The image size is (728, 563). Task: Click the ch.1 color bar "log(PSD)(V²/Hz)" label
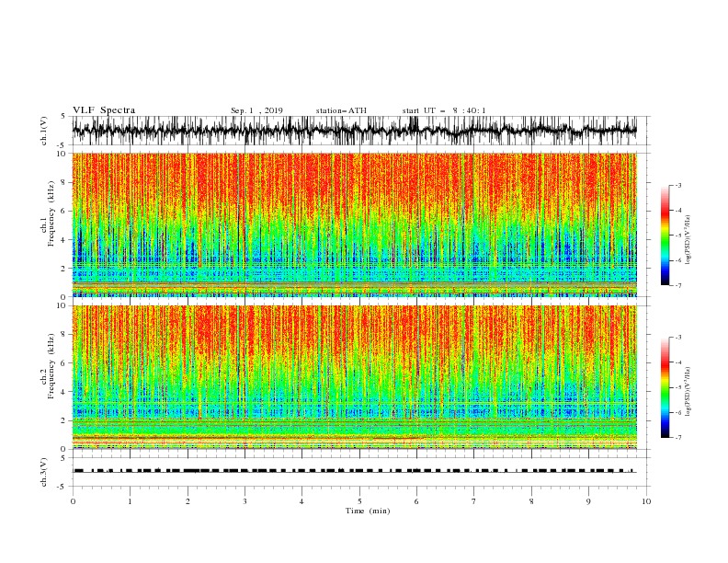(x=688, y=240)
